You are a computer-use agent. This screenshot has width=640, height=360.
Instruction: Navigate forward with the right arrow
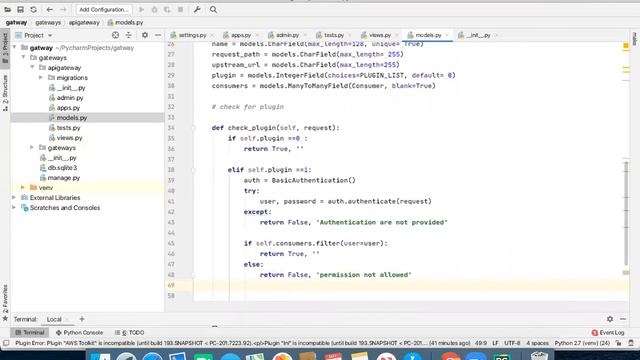pyautogui.click(x=63, y=9)
